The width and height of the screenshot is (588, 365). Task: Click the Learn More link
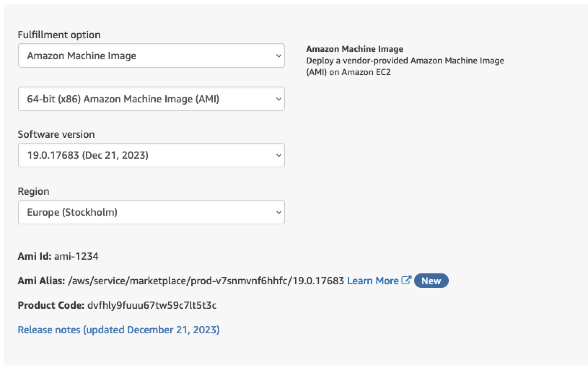(x=373, y=281)
